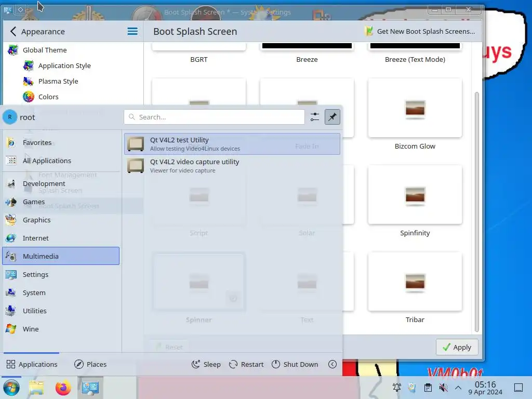The image size is (532, 399).
Task: Go back from Appearance
Action: pos(13,32)
